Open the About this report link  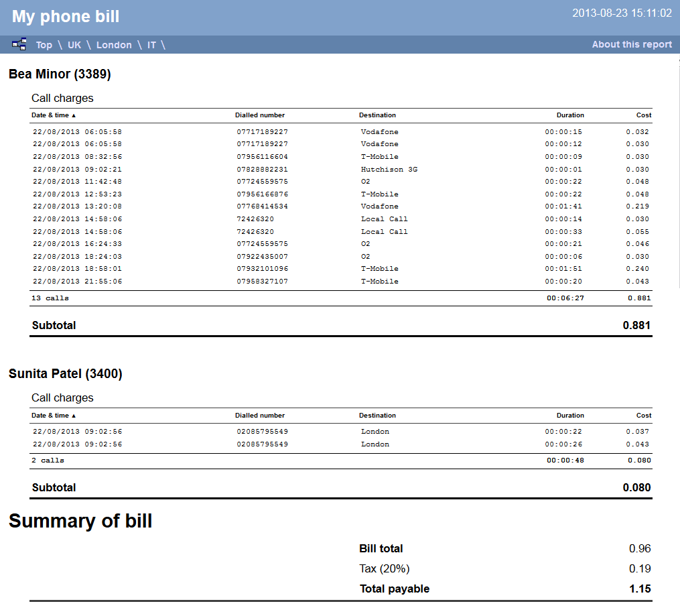pos(632,44)
